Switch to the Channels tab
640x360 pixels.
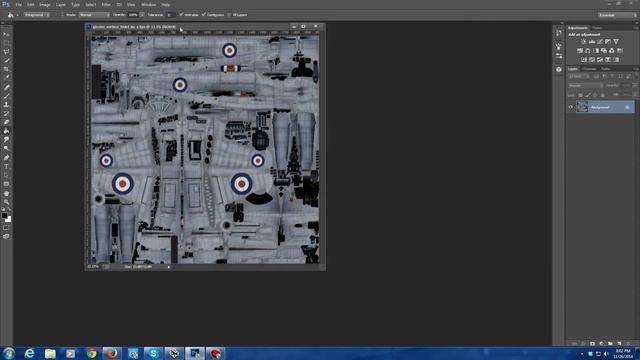point(589,69)
